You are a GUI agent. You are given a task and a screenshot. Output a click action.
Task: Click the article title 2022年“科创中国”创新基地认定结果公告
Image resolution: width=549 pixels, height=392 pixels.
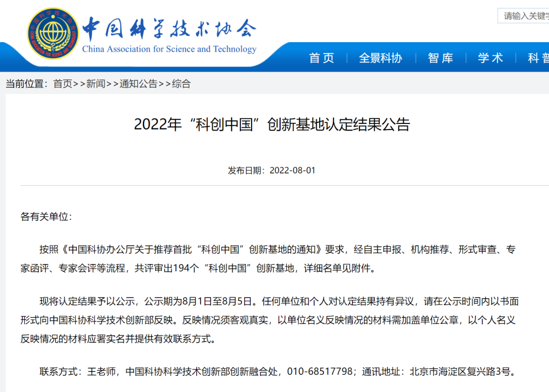pos(272,125)
